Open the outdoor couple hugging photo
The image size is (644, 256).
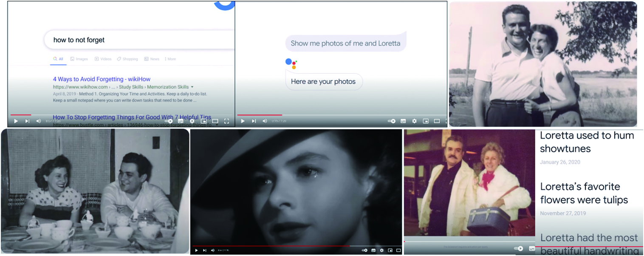pos(543,64)
